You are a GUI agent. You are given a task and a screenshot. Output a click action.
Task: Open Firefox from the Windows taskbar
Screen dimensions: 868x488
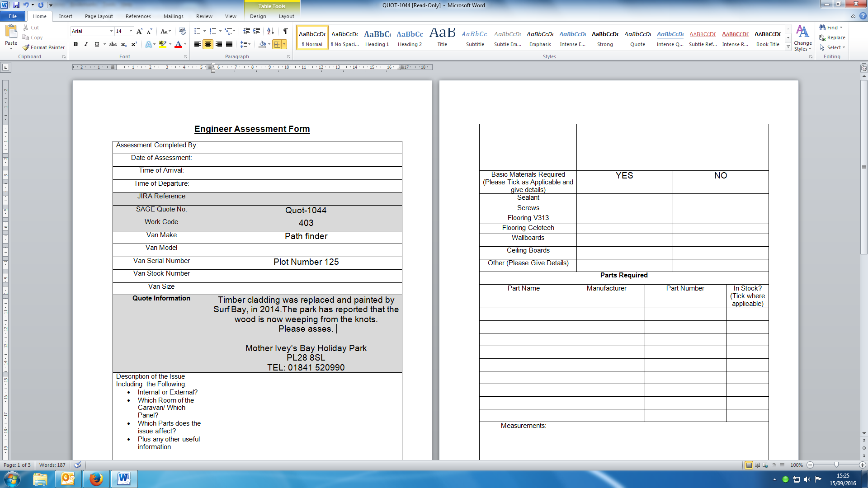pos(96,479)
